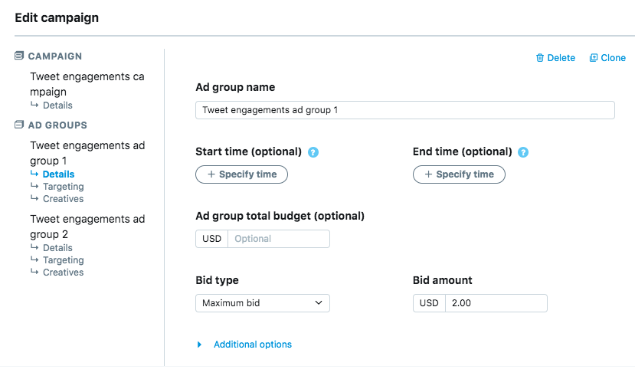Open ad group 2 Targeting
The width and height of the screenshot is (635, 367).
click(x=63, y=260)
